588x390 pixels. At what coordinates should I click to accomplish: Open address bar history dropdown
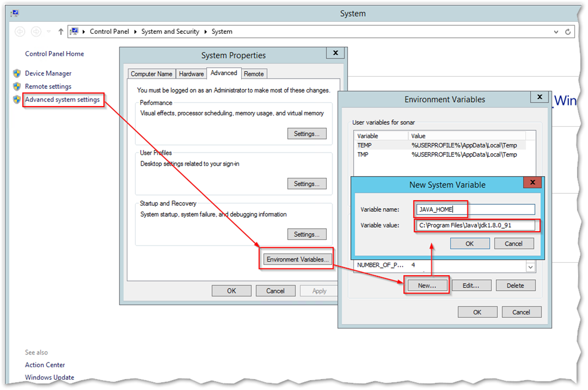point(556,32)
